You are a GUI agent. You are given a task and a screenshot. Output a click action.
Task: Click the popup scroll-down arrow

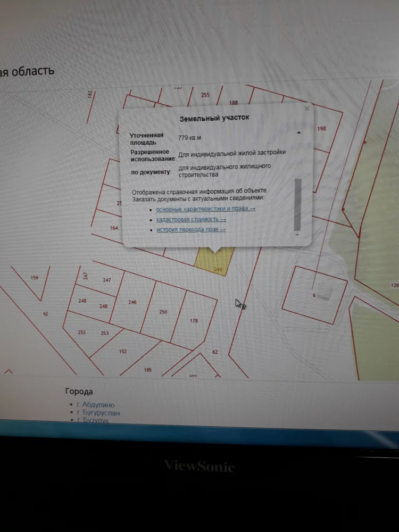coord(297,235)
